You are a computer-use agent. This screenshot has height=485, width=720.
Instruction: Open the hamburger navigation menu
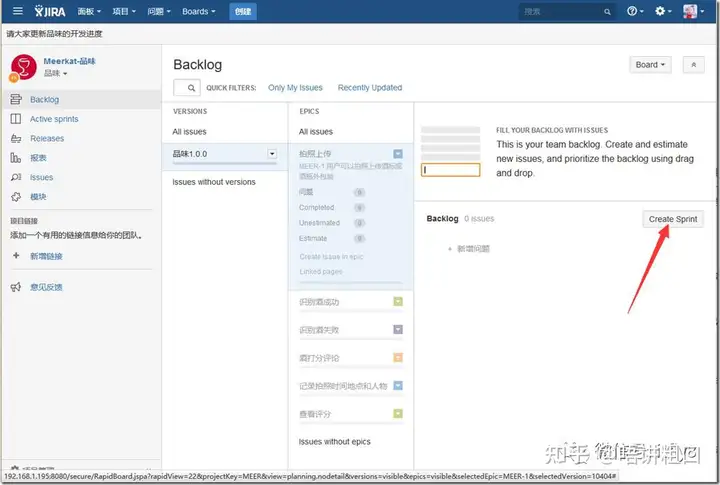(x=17, y=11)
